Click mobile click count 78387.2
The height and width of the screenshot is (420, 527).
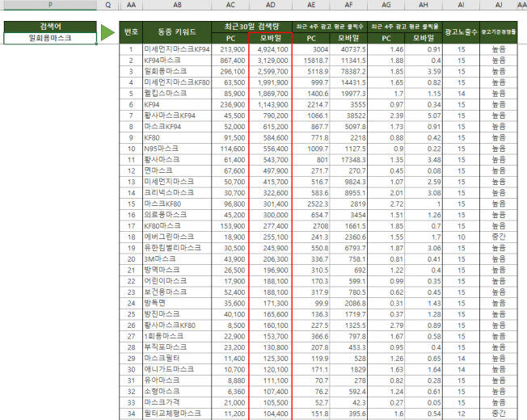pyautogui.click(x=348, y=72)
